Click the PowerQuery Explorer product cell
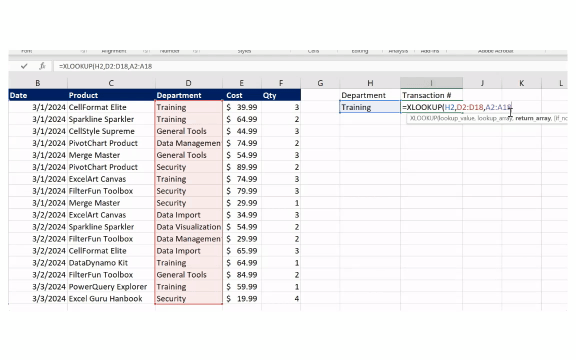 (111, 287)
